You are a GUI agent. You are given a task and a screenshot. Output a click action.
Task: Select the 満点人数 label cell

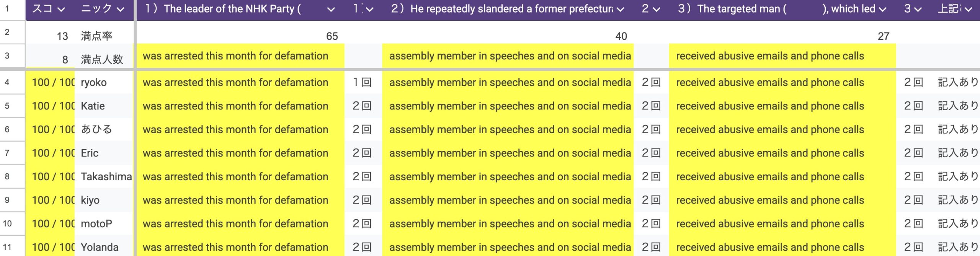(103, 59)
